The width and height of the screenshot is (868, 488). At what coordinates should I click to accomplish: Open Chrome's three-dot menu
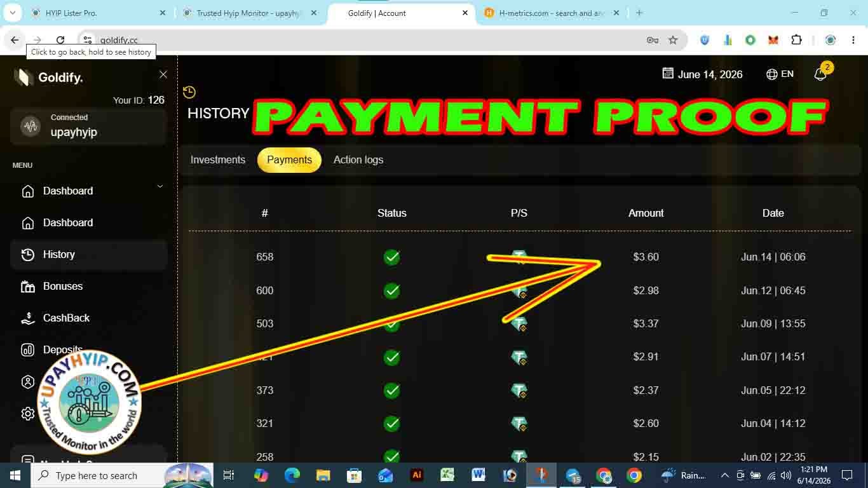pyautogui.click(x=853, y=40)
